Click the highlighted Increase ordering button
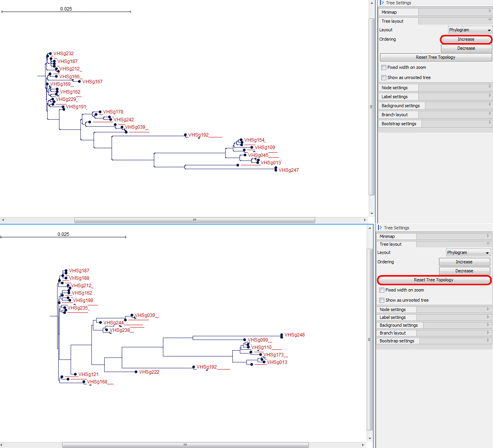This screenshot has width=493, height=448. [x=466, y=39]
